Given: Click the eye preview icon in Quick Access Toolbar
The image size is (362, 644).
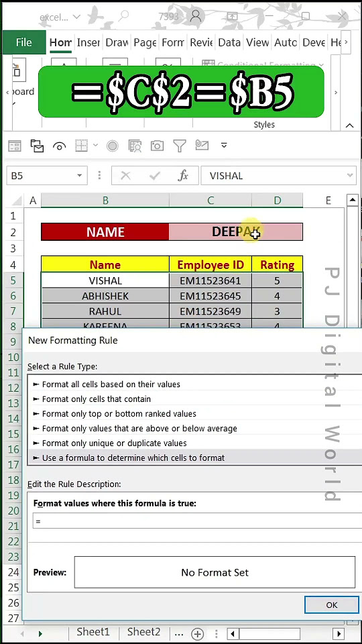Looking at the screenshot, I should coord(60,146).
